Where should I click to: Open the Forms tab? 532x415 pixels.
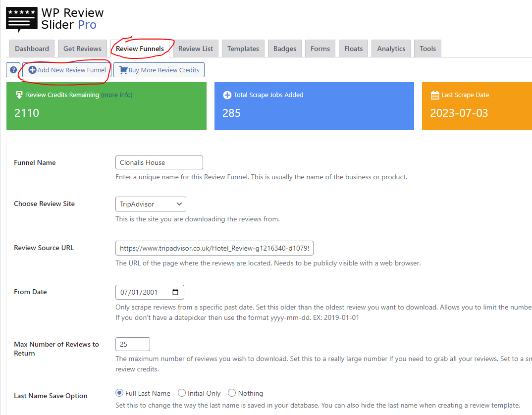(x=320, y=49)
